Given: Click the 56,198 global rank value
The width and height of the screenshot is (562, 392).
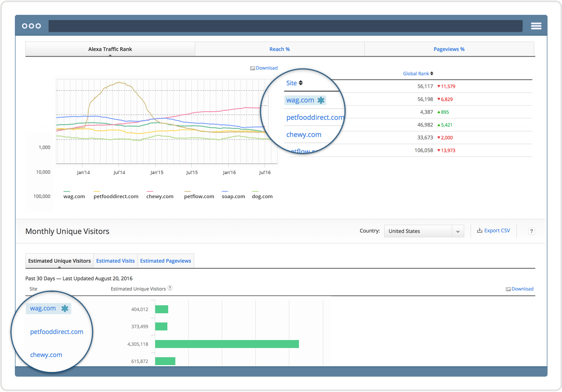Looking at the screenshot, I should pyautogui.click(x=425, y=99).
